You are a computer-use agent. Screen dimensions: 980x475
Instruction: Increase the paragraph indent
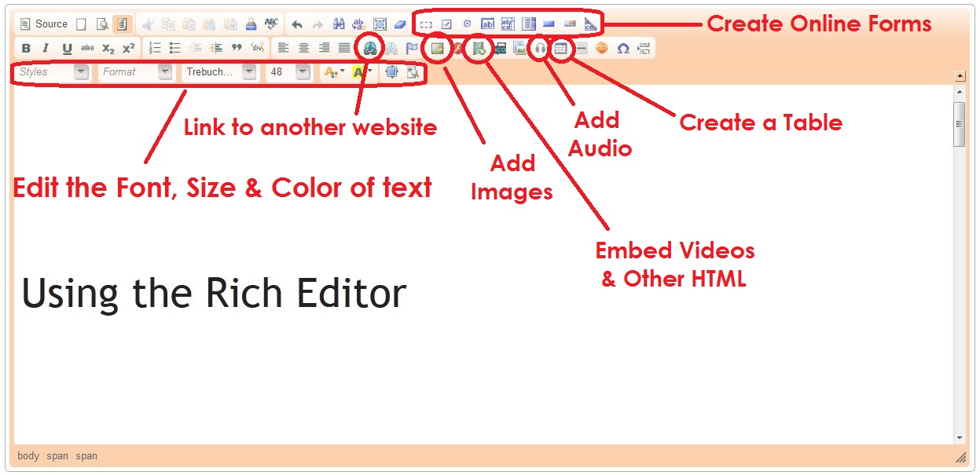pos(216,48)
